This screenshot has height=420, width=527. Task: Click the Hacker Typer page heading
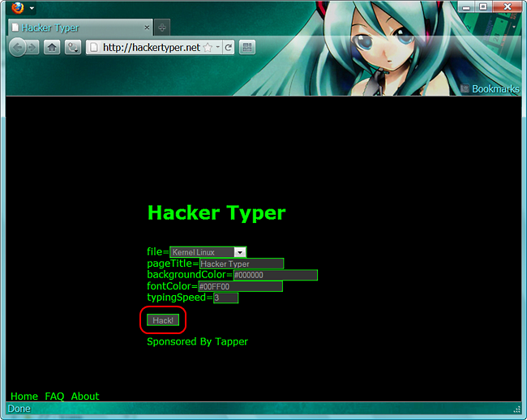tap(216, 213)
